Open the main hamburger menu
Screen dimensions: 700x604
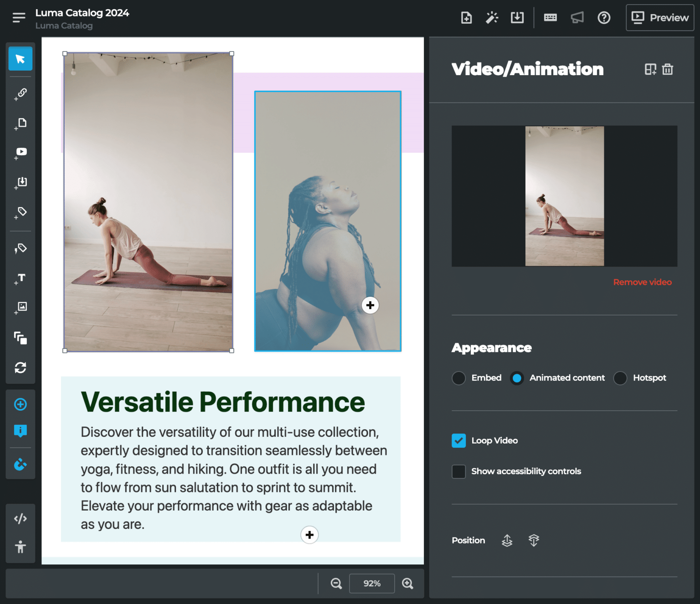pos(18,17)
